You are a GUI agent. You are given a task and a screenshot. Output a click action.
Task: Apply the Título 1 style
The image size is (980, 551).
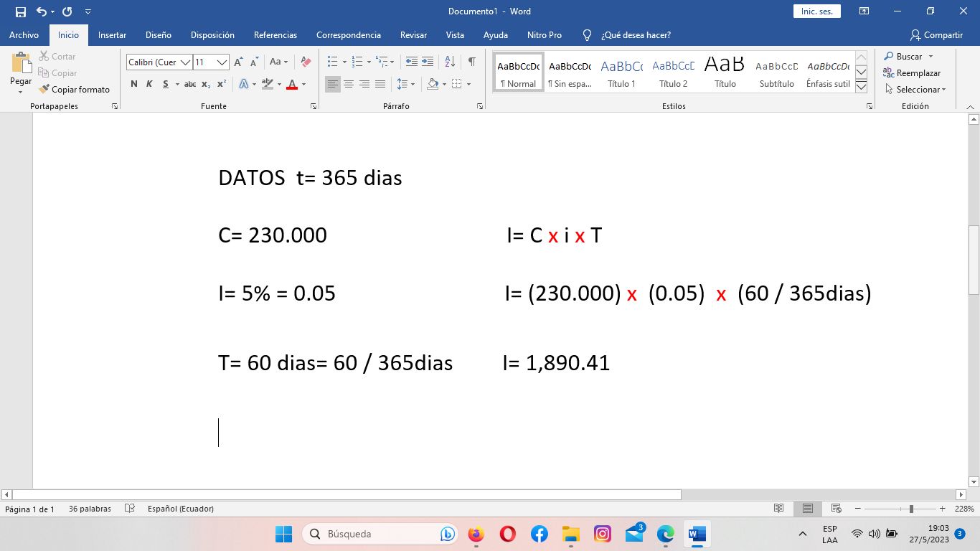pos(621,71)
